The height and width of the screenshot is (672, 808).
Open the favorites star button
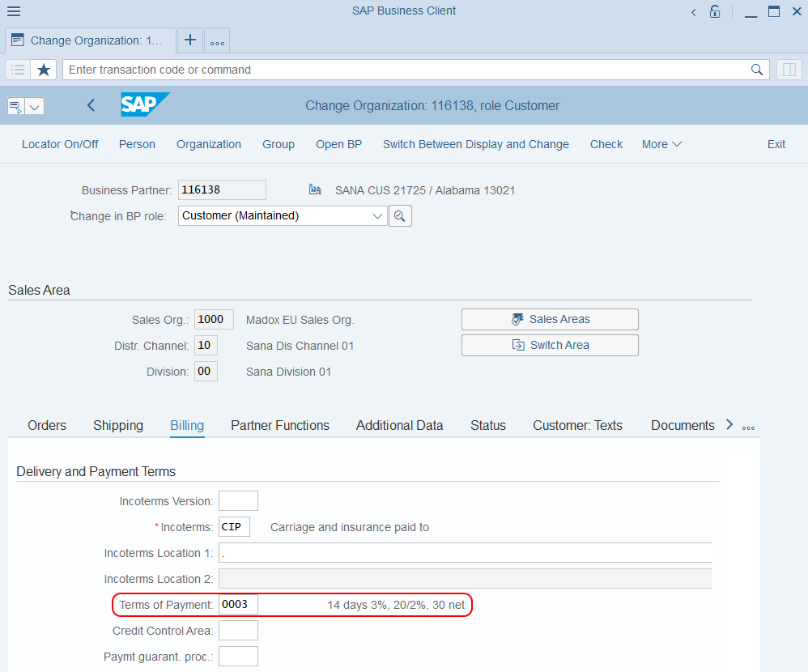tap(44, 70)
